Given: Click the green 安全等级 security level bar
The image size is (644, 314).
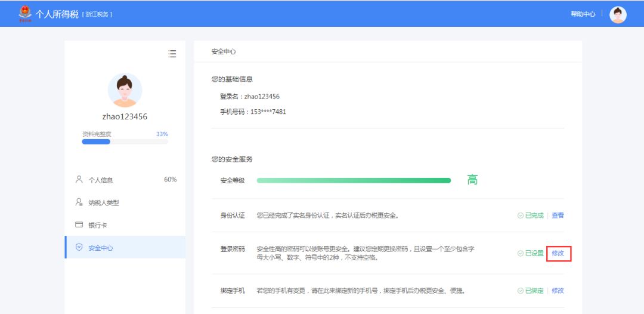Looking at the screenshot, I should tap(354, 180).
